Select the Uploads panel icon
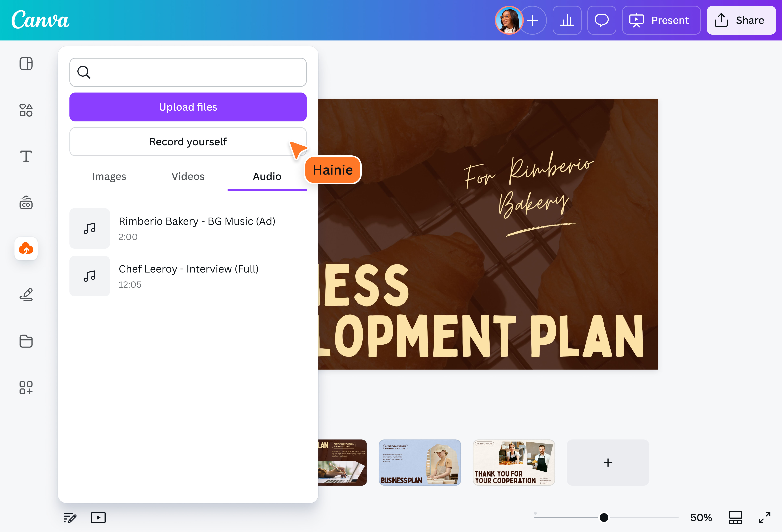The width and height of the screenshot is (782, 532). click(x=26, y=248)
